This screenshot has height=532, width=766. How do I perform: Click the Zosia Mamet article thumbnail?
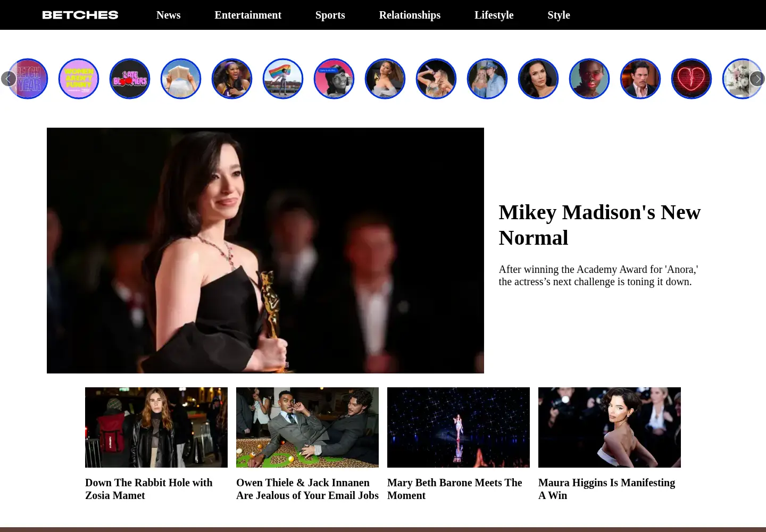[156, 427]
